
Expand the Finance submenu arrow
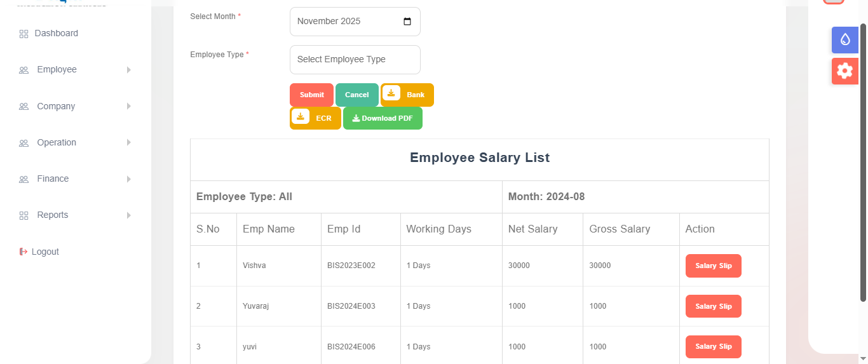(129, 179)
